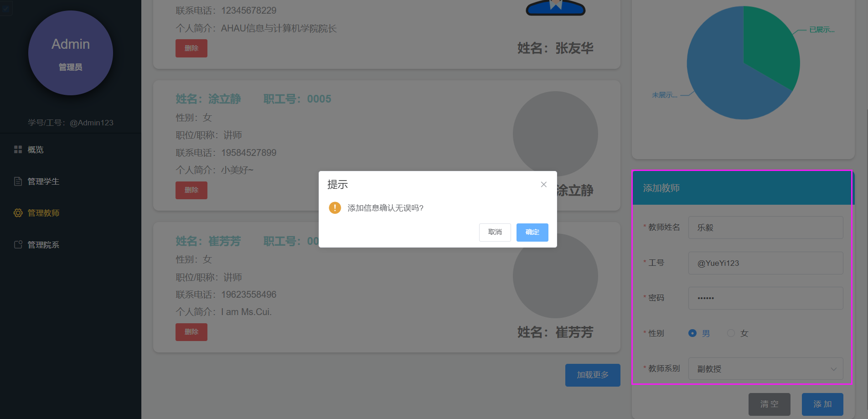Viewport: 868px width, 419px height.
Task: Click the Admin avatar circle
Action: click(x=71, y=53)
